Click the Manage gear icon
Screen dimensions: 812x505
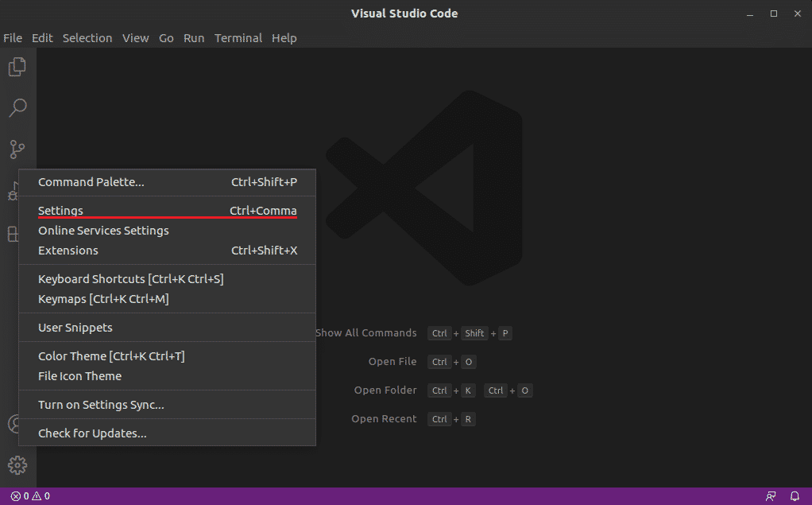pyautogui.click(x=17, y=464)
